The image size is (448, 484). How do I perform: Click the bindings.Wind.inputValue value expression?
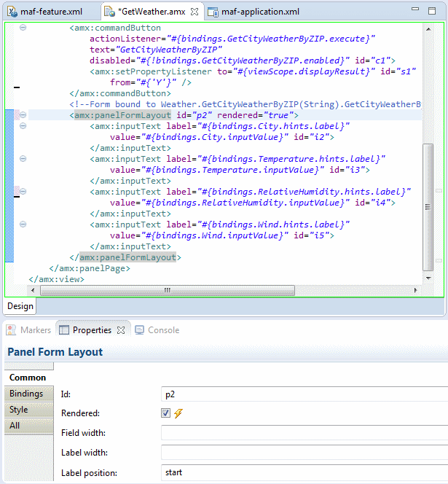pyautogui.click(x=214, y=235)
